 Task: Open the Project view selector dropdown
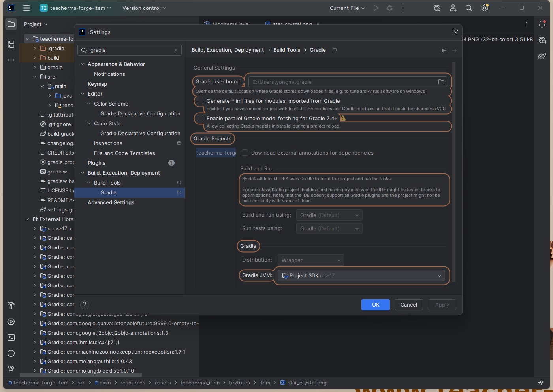(36, 24)
